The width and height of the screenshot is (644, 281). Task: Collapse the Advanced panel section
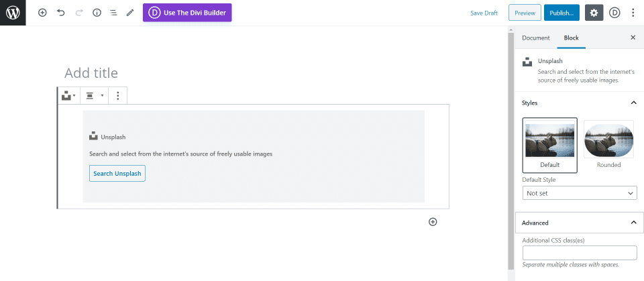pos(633,223)
